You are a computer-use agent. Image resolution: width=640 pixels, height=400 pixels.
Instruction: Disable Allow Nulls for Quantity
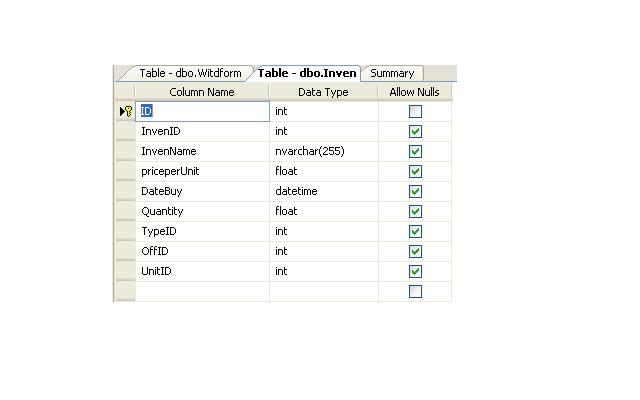click(415, 211)
